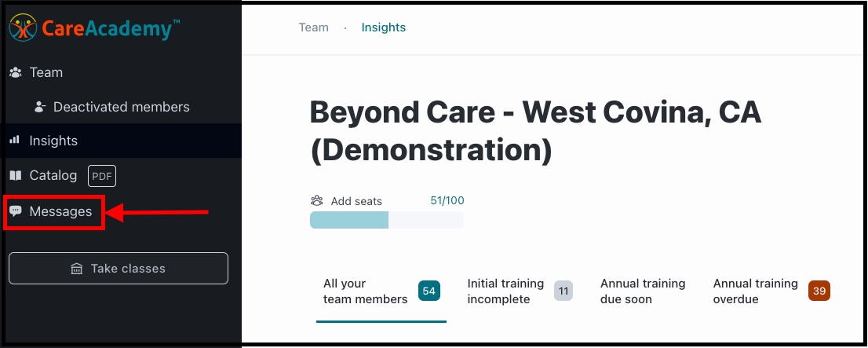The height and width of the screenshot is (348, 868).
Task: Open the Catalog PDF badge
Action: pyautogui.click(x=102, y=177)
